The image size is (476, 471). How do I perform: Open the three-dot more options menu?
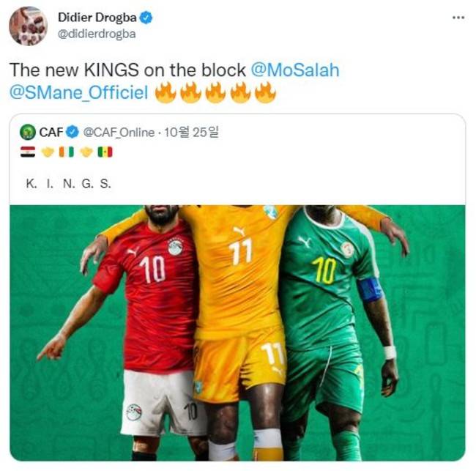point(458,18)
